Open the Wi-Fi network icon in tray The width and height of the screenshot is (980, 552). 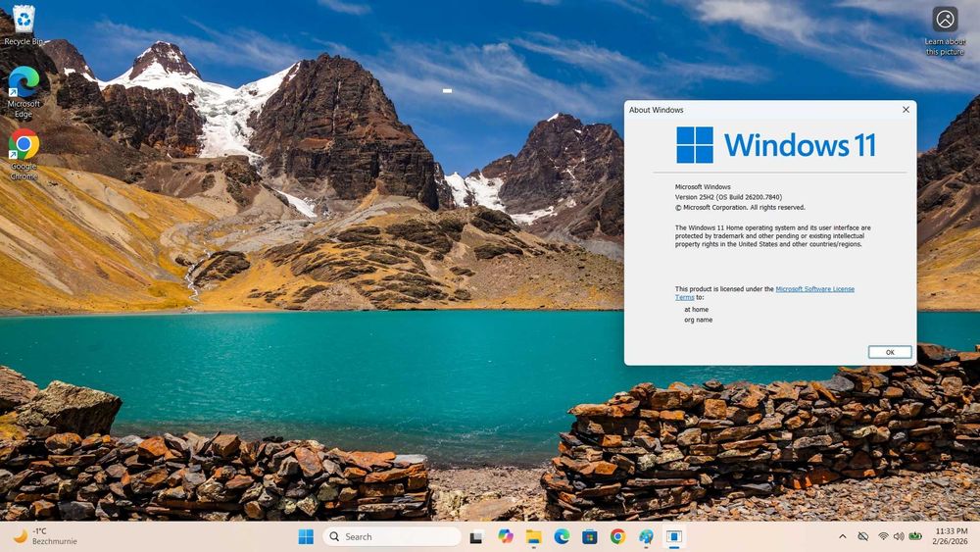tap(883, 536)
